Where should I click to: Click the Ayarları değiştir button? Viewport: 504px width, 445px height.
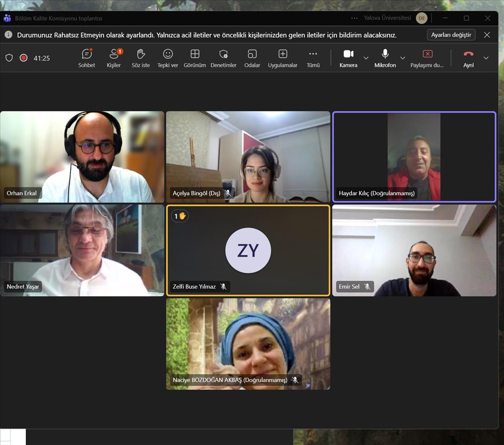(x=451, y=35)
